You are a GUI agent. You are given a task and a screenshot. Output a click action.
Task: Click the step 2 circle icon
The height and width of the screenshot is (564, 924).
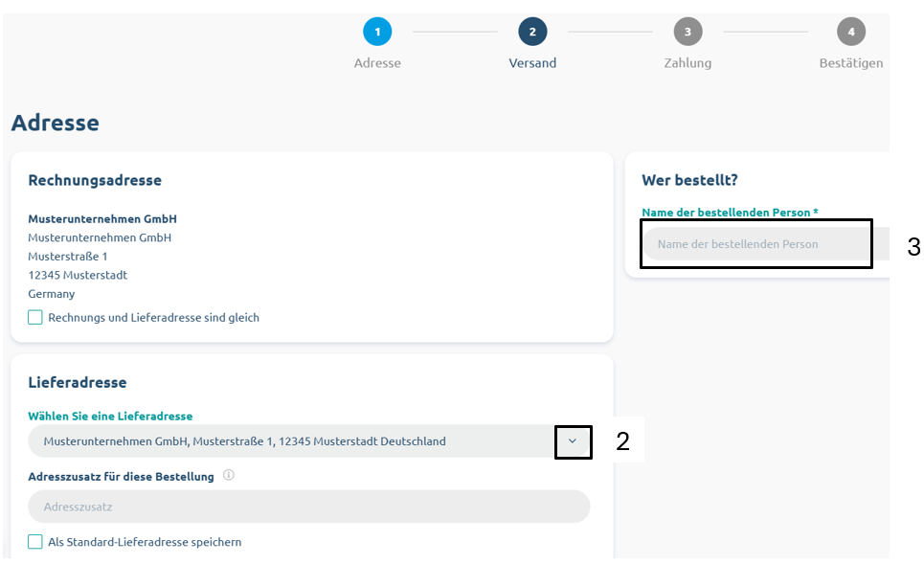(x=532, y=32)
